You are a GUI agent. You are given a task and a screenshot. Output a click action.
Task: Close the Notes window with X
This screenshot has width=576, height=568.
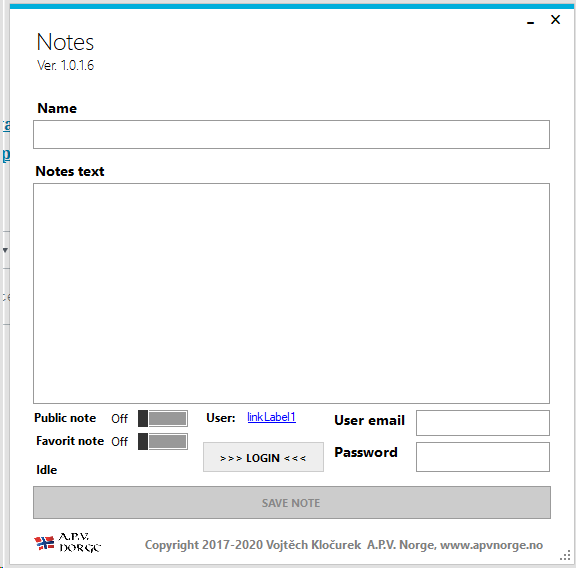pos(555,19)
